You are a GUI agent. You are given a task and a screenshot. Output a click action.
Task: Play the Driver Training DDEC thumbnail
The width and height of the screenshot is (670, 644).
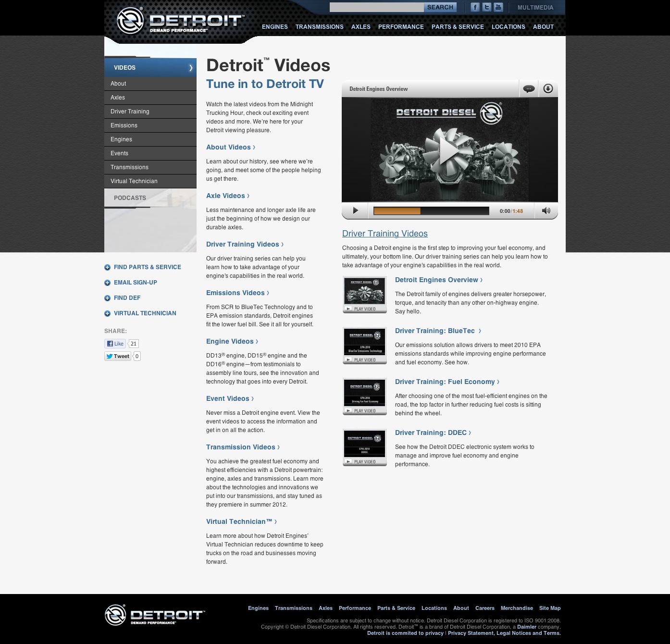tap(365, 447)
